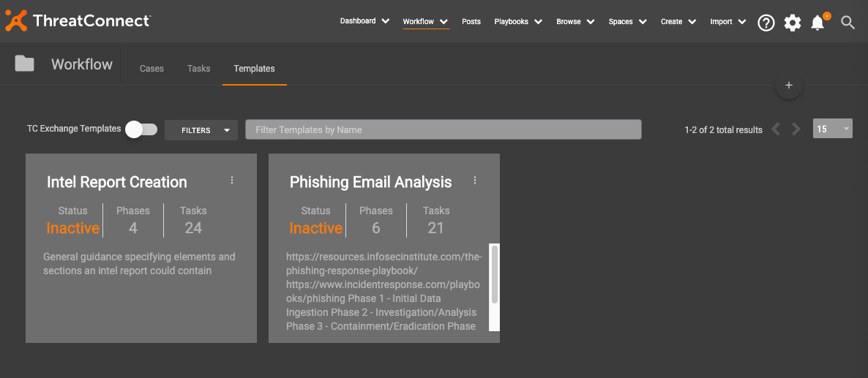This screenshot has height=378, width=868.
Task: Expand the Dashboard menu
Action: pyautogui.click(x=364, y=21)
